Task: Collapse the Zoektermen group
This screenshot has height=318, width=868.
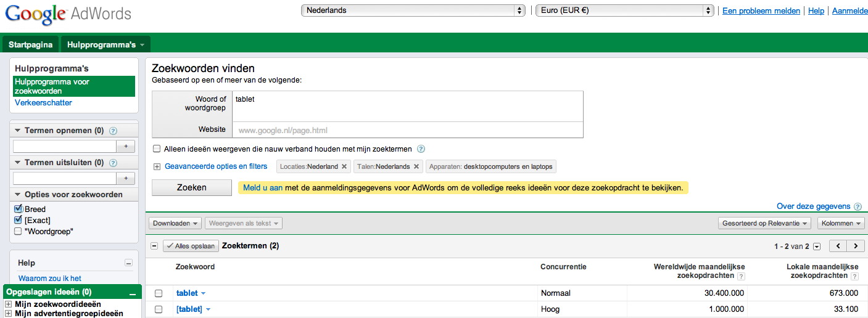Action: 154,246
